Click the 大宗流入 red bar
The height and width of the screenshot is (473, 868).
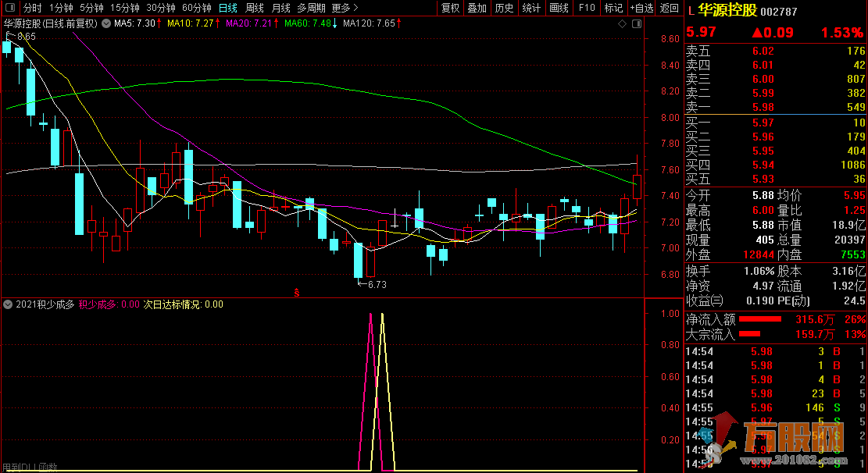pyautogui.click(x=749, y=333)
